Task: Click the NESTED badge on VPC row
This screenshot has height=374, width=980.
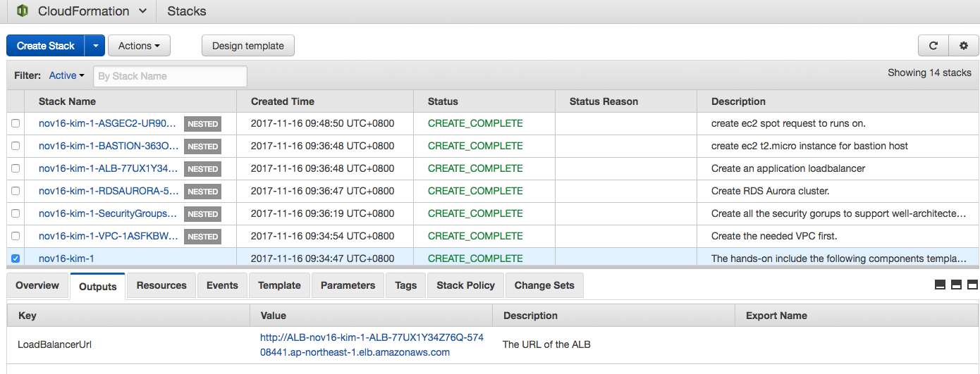Action: click(x=203, y=237)
